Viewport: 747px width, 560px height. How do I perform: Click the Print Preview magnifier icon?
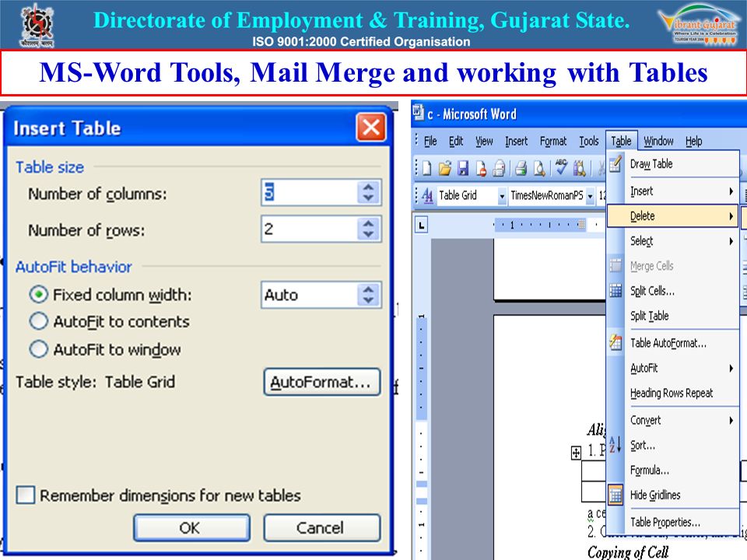coord(539,168)
